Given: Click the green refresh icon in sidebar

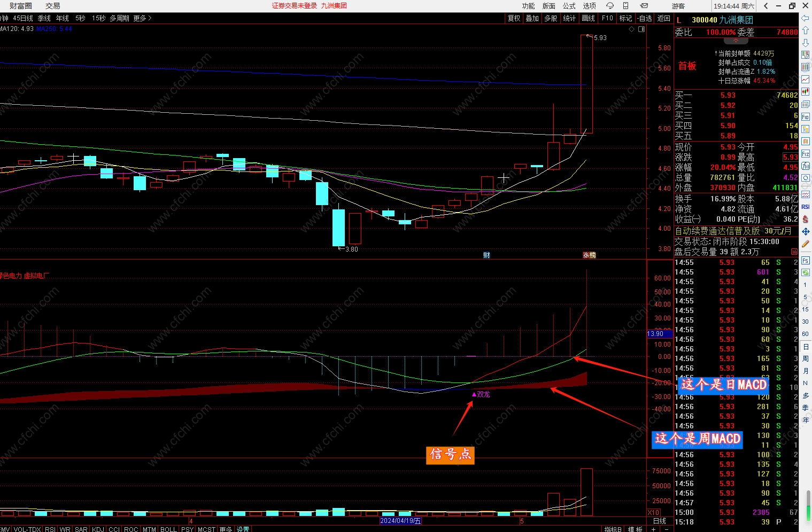Looking at the screenshot, I should coord(805,272).
